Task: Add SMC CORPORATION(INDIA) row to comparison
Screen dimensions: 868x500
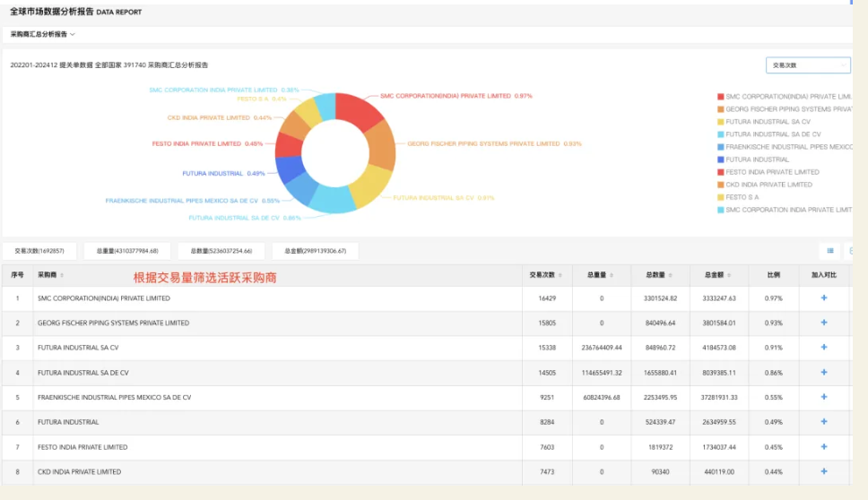Action: tap(823, 298)
